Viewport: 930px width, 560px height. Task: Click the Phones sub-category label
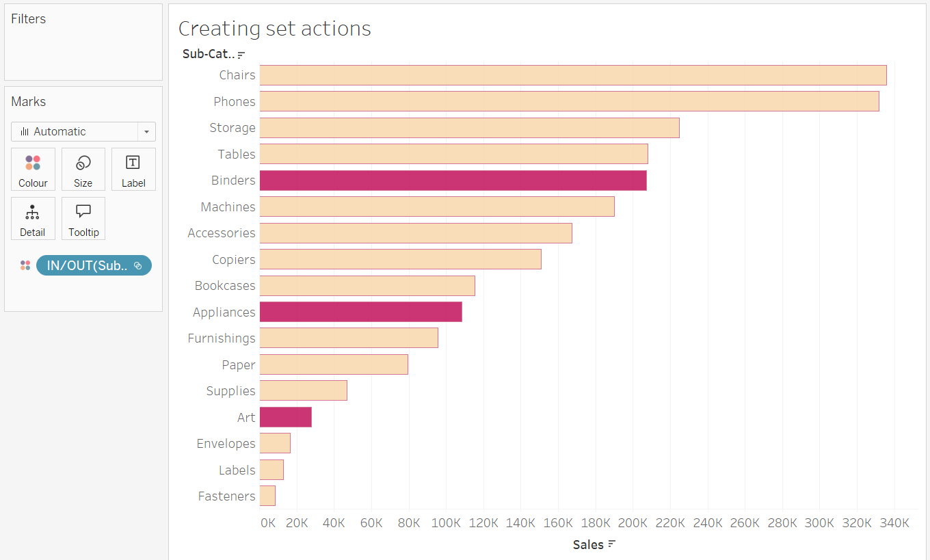[234, 102]
